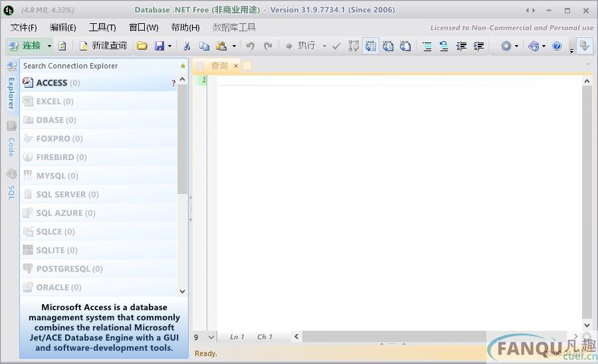Switch to the Explorer side tab
This screenshot has width=598, height=364.
tap(11, 87)
